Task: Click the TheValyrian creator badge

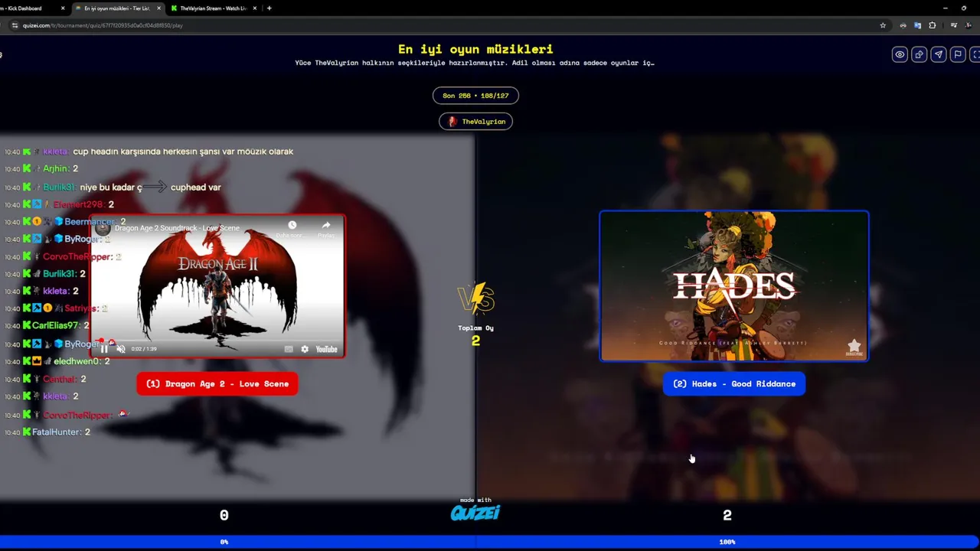Action: pyautogui.click(x=475, y=122)
